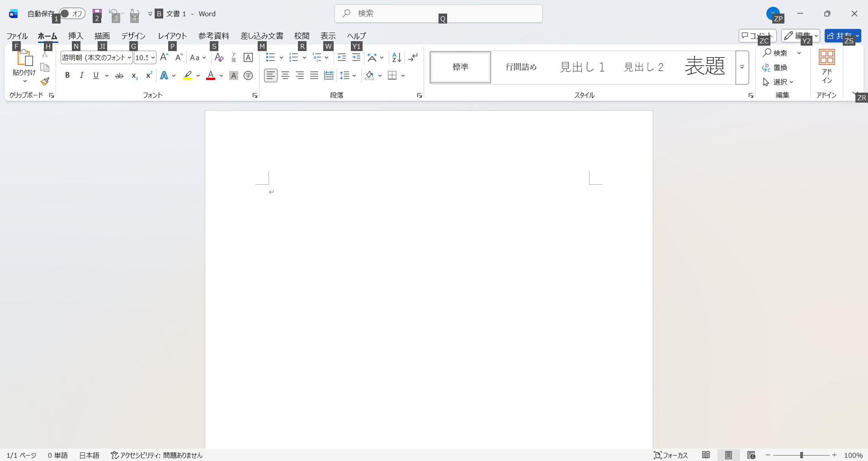Open the 挿入 ribbon tab
868x461 pixels.
[75, 36]
